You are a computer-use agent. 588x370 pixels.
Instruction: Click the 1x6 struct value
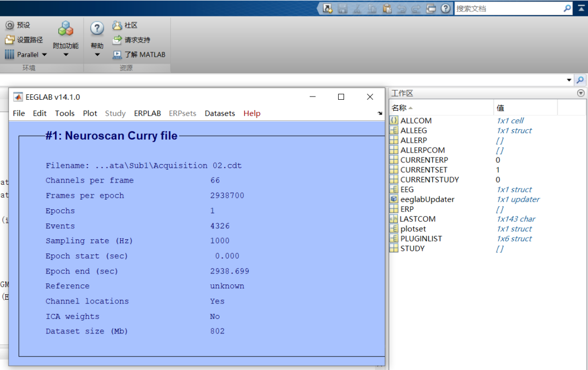point(514,239)
